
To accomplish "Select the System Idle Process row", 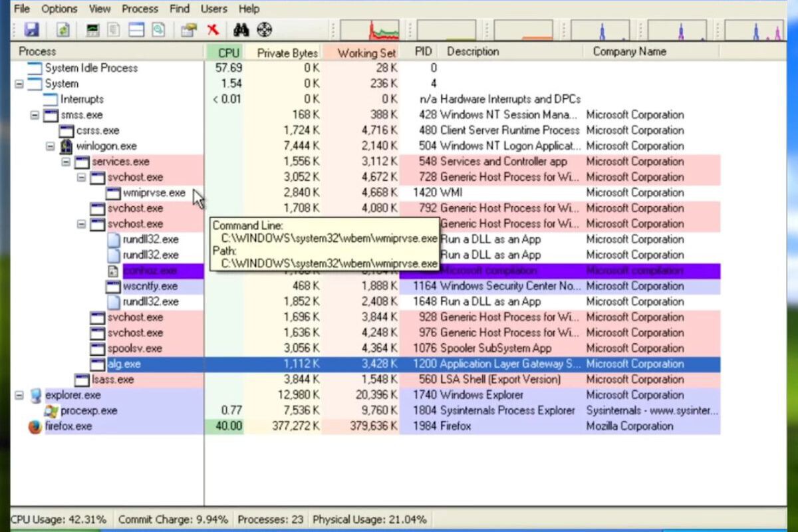I will [x=366, y=68].
